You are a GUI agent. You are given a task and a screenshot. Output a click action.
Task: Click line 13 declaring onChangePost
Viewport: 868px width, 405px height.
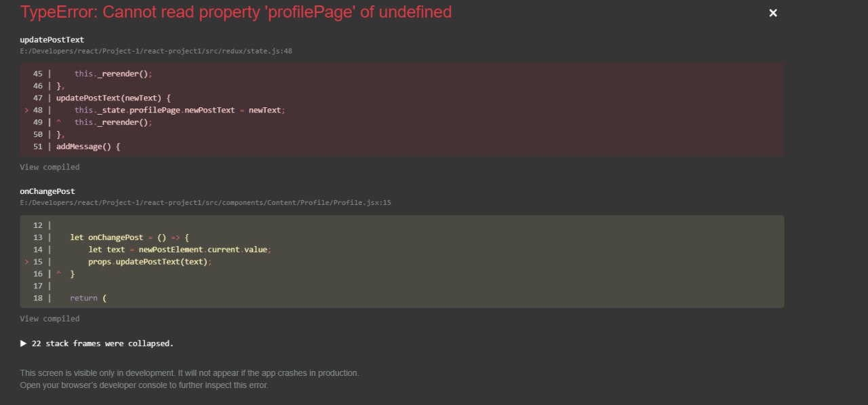click(x=130, y=237)
